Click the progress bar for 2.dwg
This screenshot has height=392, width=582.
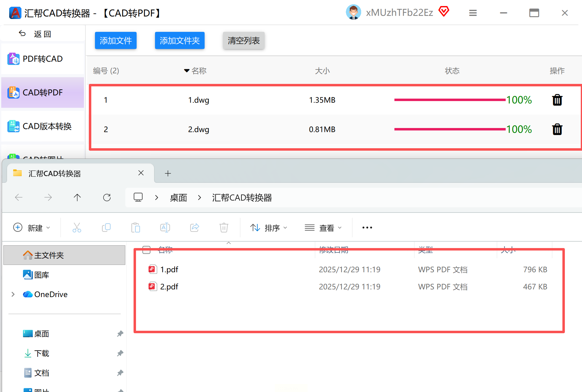coord(450,129)
